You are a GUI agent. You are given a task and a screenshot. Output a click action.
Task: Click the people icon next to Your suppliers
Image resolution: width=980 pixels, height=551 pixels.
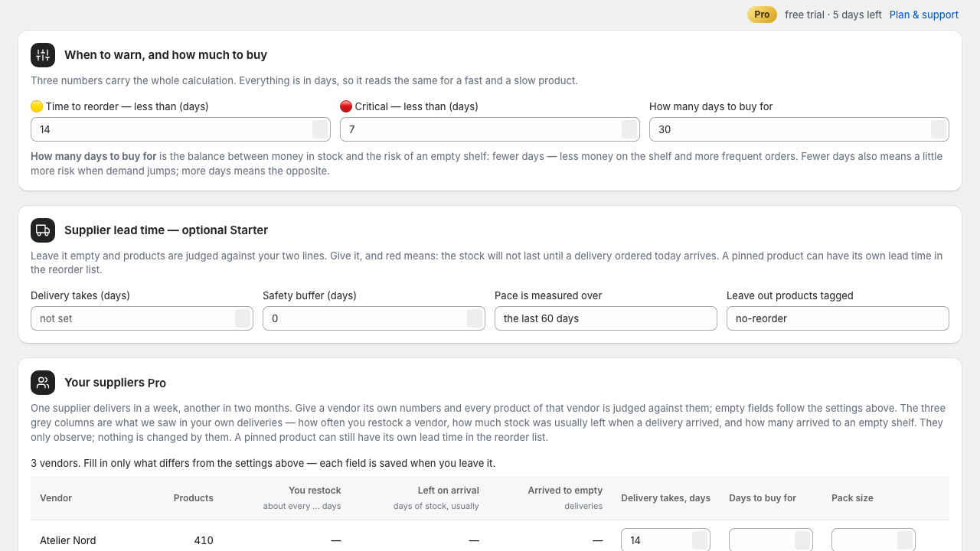tap(43, 383)
